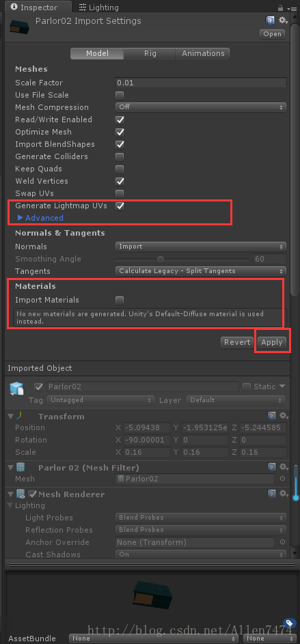Collapse the Lighting section foldout

[10, 505]
